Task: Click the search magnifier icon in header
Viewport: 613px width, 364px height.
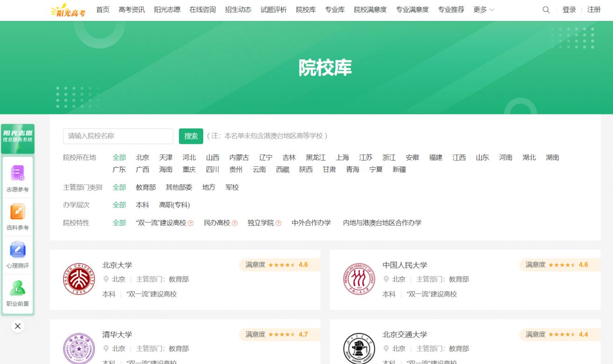Action: 546,10
